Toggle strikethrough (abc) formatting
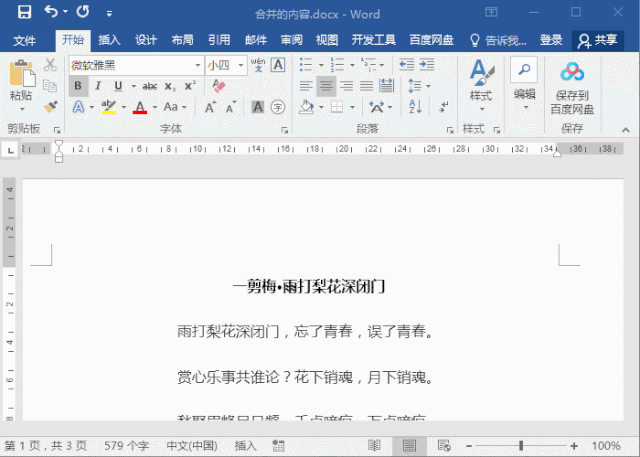 click(150, 86)
